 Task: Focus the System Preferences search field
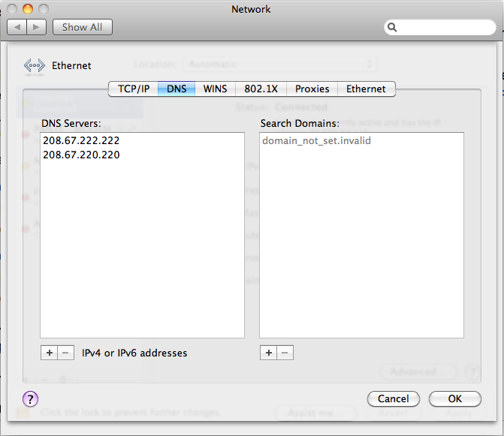(x=439, y=27)
